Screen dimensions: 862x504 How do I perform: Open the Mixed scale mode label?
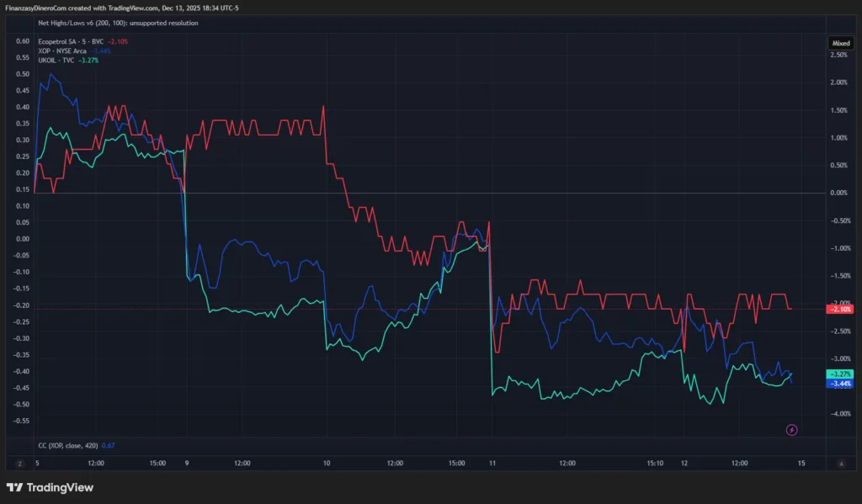840,41
